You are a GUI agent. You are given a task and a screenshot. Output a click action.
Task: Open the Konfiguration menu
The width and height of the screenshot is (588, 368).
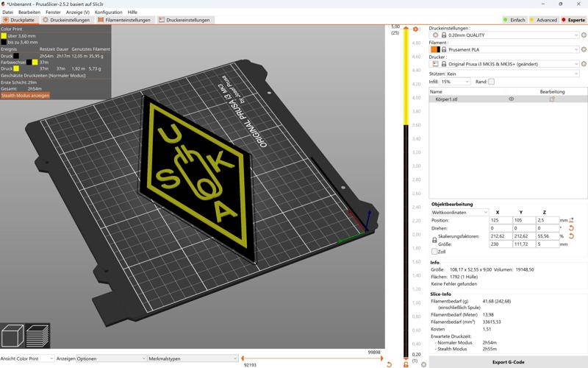click(x=108, y=13)
